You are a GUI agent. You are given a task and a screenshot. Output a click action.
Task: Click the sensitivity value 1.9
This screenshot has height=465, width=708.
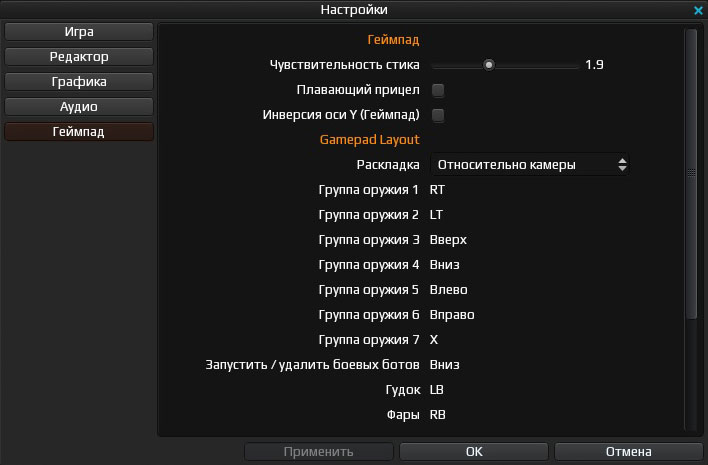(594, 65)
